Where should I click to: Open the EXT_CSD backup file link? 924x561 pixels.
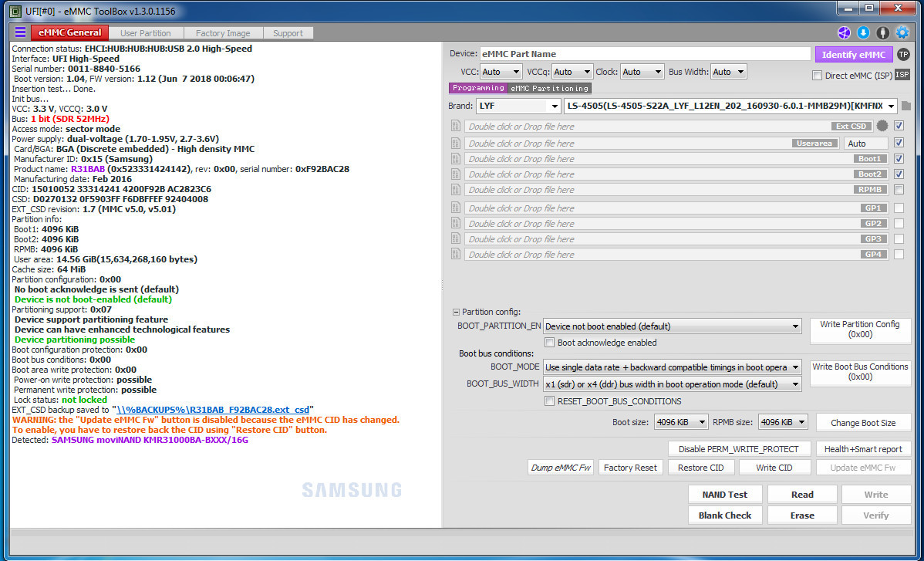(213, 410)
